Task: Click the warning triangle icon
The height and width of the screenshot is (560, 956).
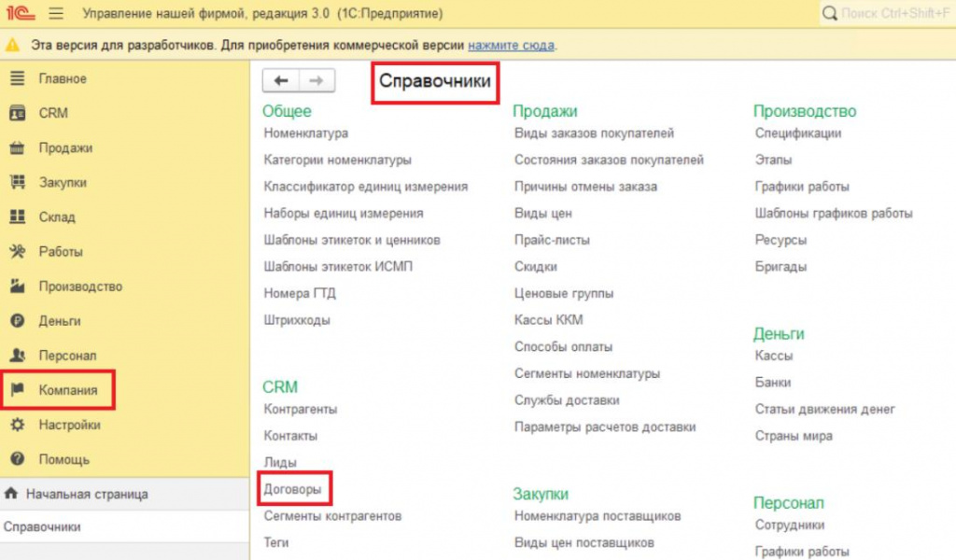Action: pos(12,45)
